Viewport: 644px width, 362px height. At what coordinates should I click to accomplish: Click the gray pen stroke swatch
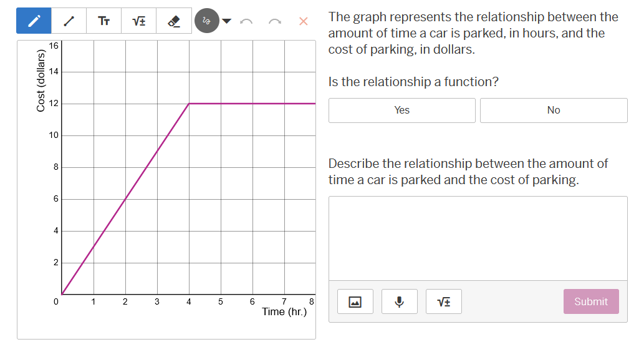[207, 21]
